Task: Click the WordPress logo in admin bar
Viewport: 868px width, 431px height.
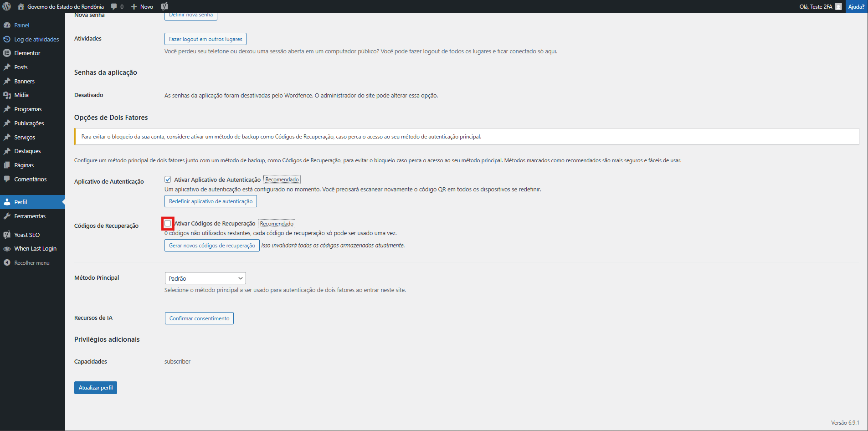Action: click(6, 6)
